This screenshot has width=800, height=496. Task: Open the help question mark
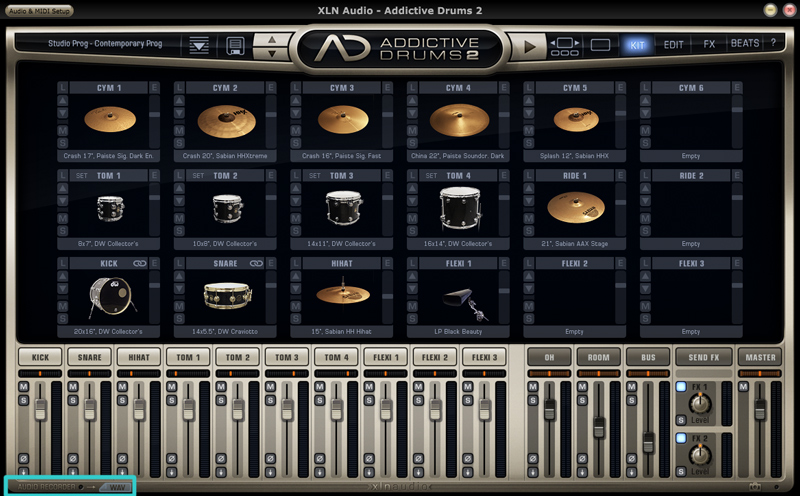773,43
